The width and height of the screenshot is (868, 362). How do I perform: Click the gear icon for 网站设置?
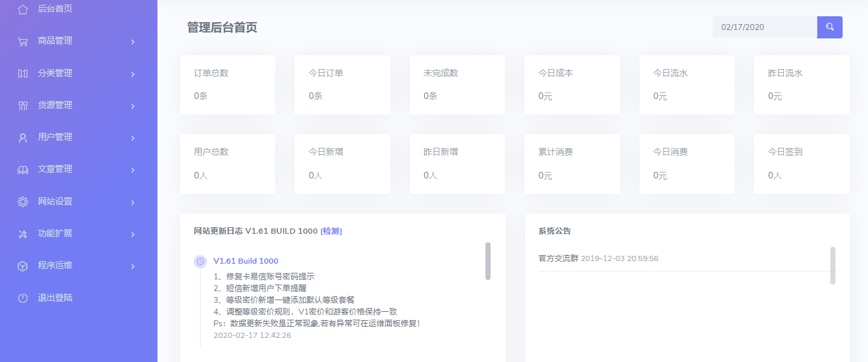pos(23,202)
